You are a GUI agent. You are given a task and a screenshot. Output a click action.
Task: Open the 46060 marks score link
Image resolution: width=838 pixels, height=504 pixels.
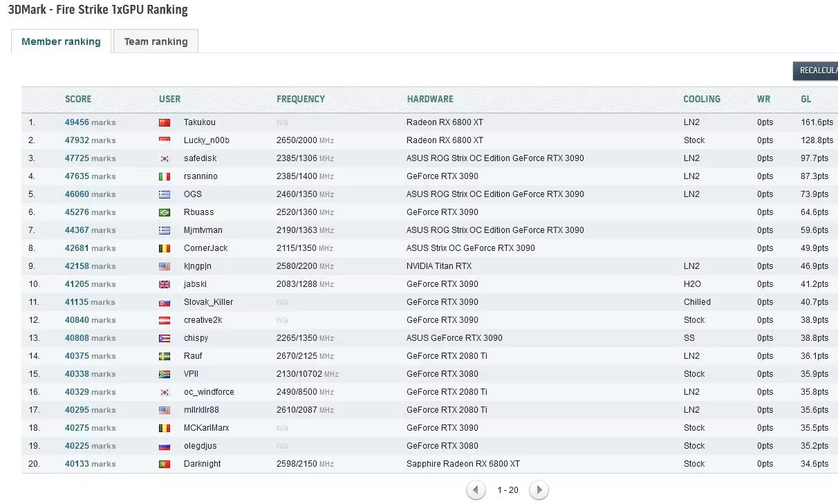90,194
